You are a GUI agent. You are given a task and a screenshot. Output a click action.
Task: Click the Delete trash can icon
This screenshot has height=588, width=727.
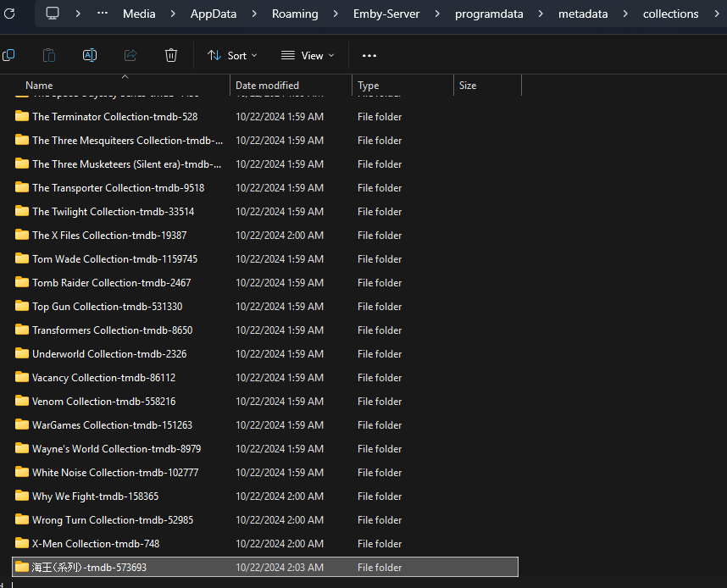tap(171, 55)
